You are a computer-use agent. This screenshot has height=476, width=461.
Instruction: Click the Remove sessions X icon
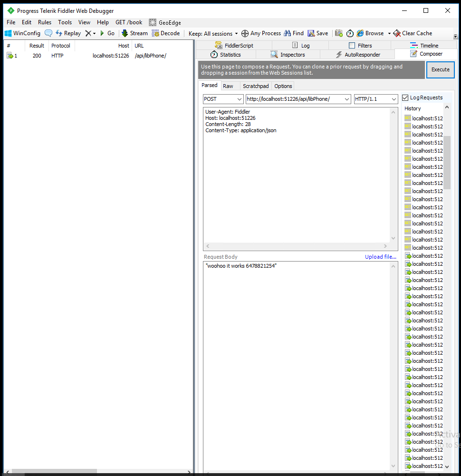pos(88,33)
